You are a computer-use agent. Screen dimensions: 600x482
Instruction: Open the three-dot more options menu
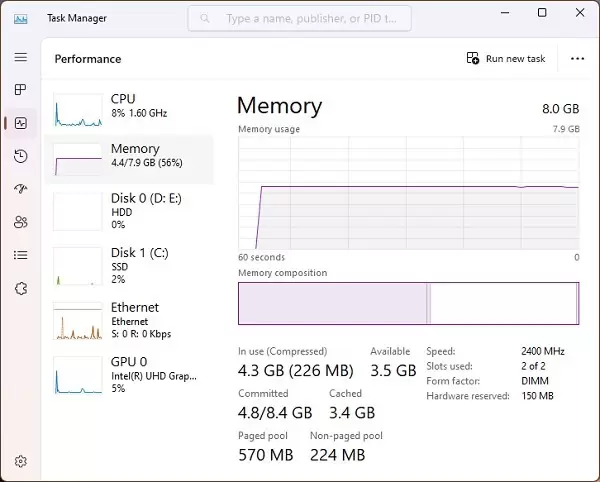(x=577, y=59)
